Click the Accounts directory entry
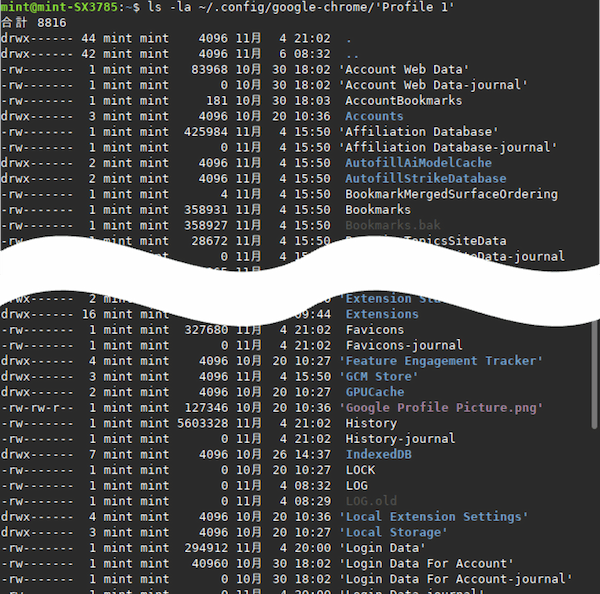The width and height of the screenshot is (600, 594). click(374, 116)
